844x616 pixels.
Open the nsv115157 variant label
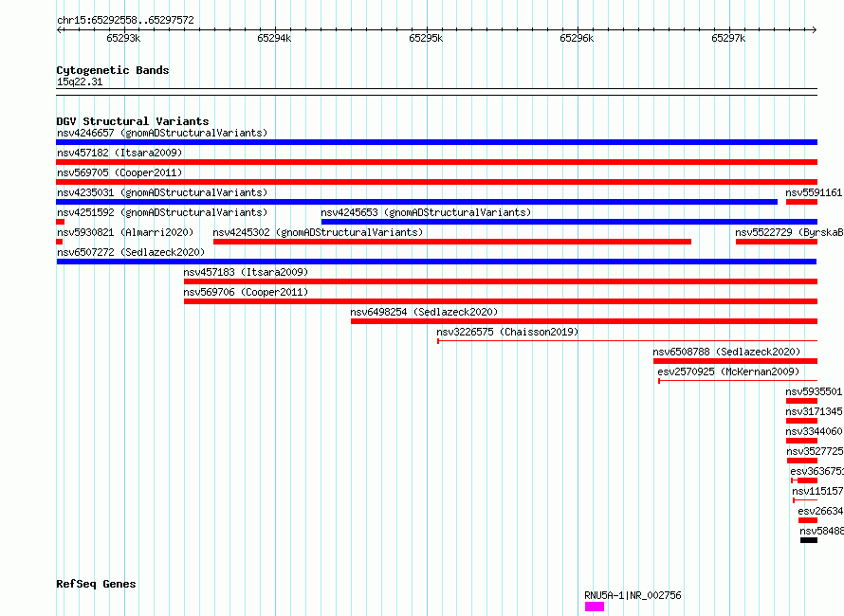817,491
